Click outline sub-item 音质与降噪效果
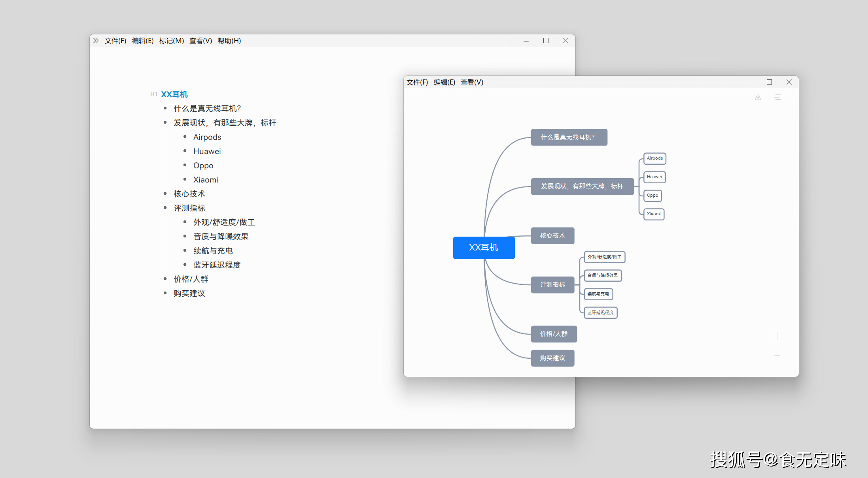 [221, 237]
